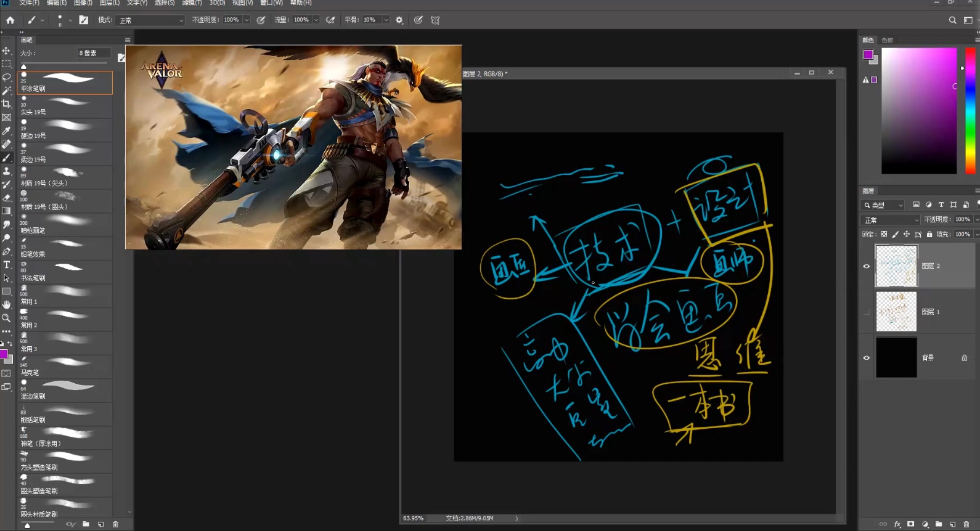980x531 pixels.
Task: Select the Smudge tool
Action: (x=6, y=224)
